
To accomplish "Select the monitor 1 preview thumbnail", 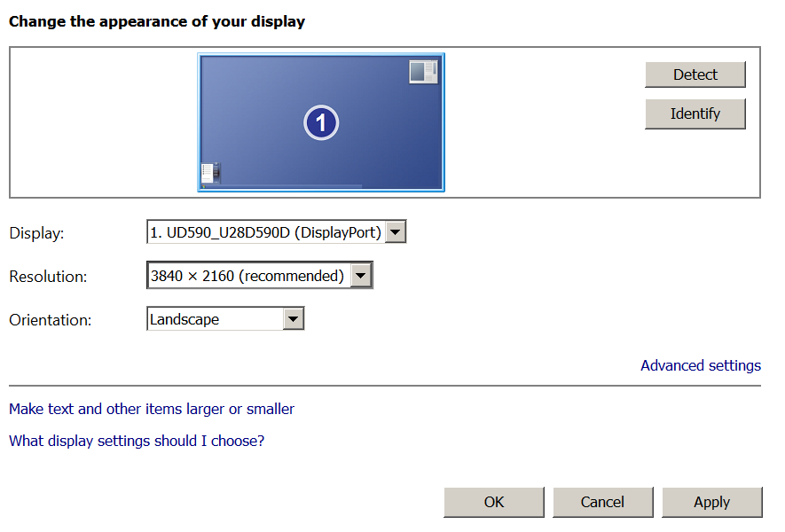I will pyautogui.click(x=321, y=122).
